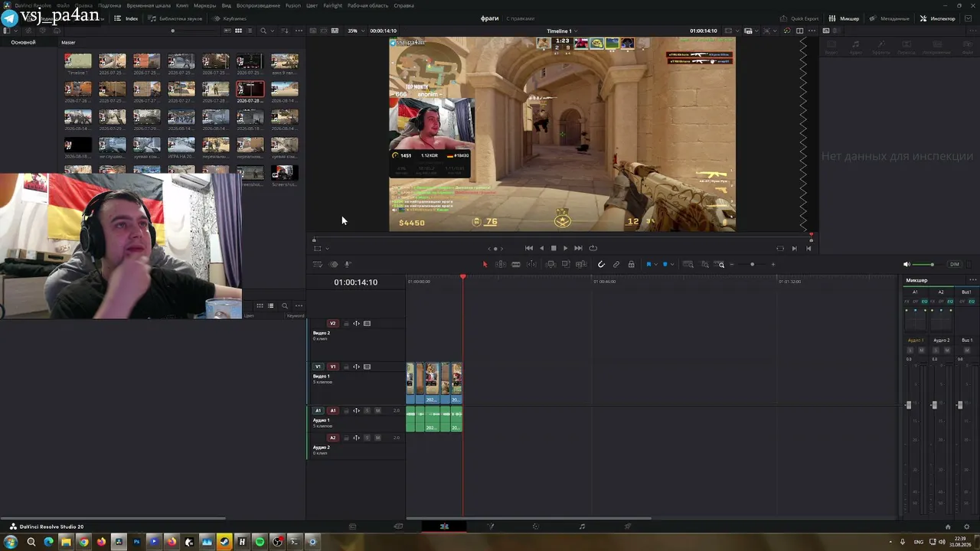The height and width of the screenshot is (551, 980).
Task: Click the playhead on the timeline ruler
Action: pos(463,277)
